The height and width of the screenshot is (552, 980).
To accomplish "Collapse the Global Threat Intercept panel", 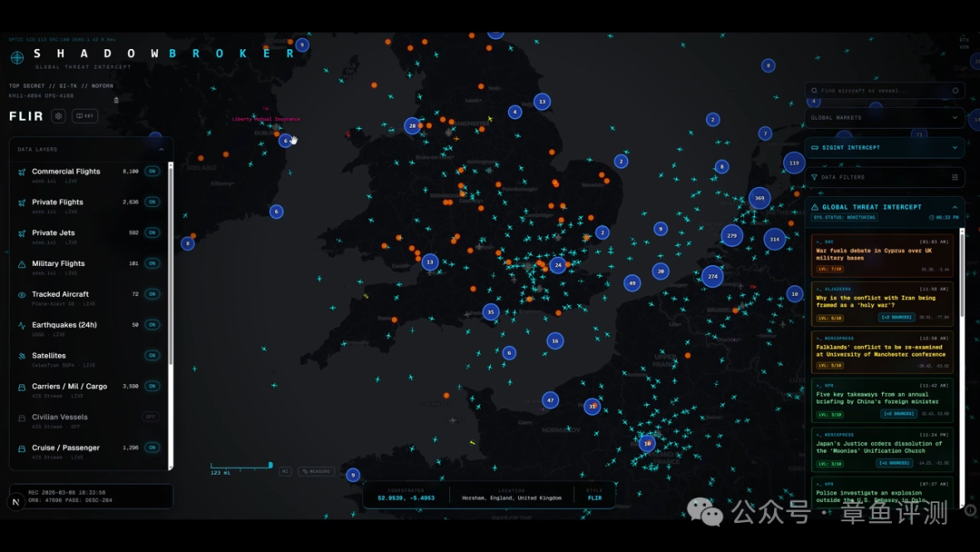I will (x=955, y=207).
